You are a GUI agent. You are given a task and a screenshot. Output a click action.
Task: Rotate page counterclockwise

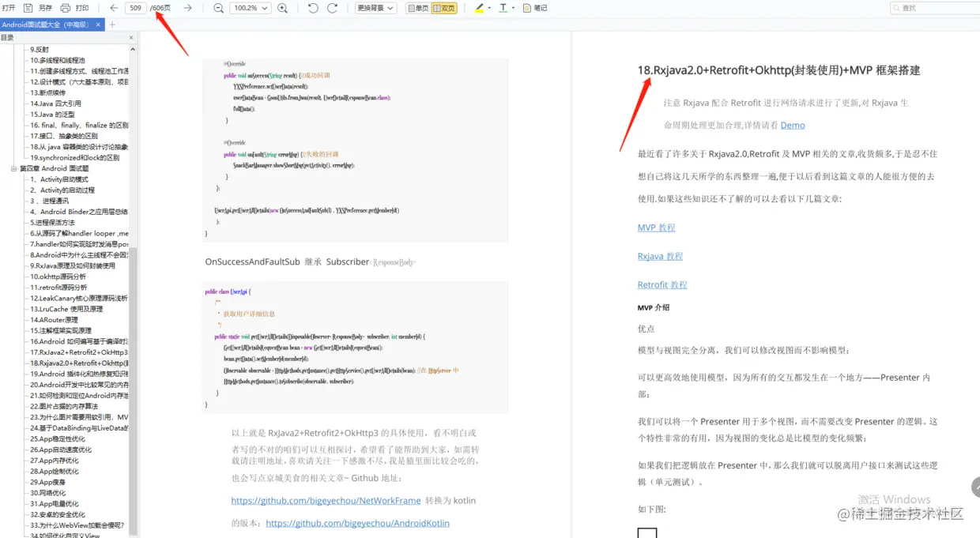pyautogui.click(x=313, y=8)
